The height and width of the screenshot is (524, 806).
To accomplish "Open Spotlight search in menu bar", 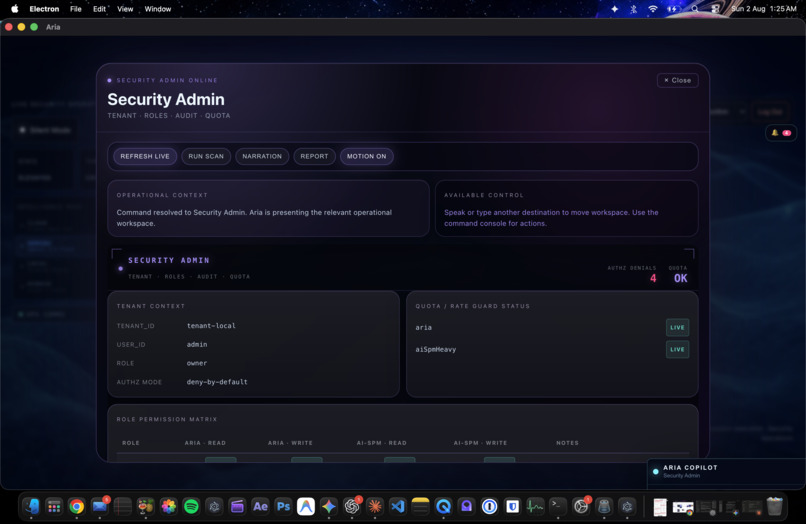I will point(695,9).
